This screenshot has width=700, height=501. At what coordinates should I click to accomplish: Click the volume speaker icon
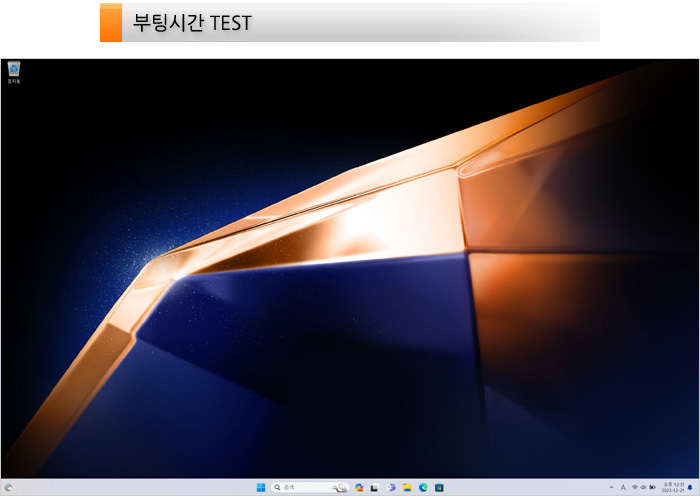643,488
